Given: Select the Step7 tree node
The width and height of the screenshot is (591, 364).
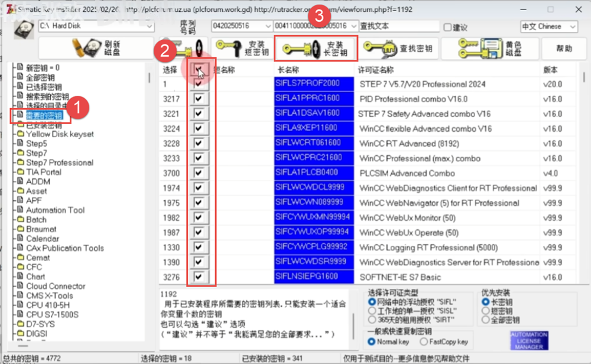Looking at the screenshot, I should click(37, 153).
